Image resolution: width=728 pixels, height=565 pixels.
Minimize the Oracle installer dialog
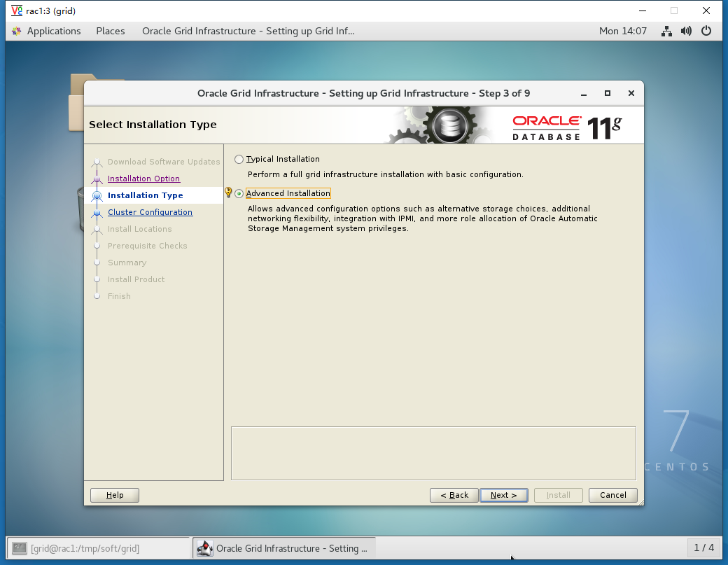tap(584, 93)
